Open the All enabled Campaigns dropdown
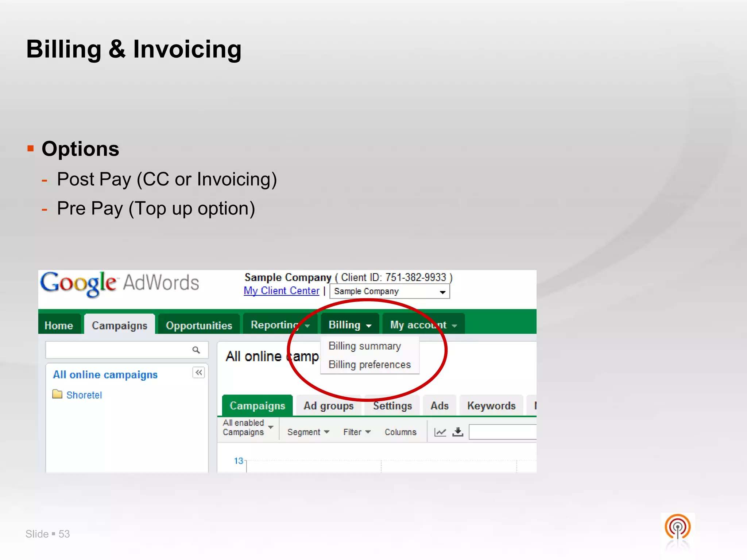 [248, 428]
